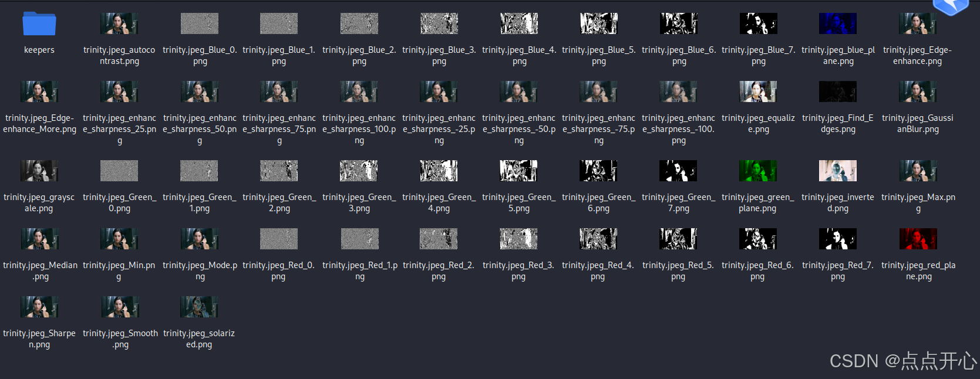Select trinity.jpeg_enhance_sharpness_50.png thumbnail
Image resolution: width=980 pixels, height=379 pixels.
[200, 92]
